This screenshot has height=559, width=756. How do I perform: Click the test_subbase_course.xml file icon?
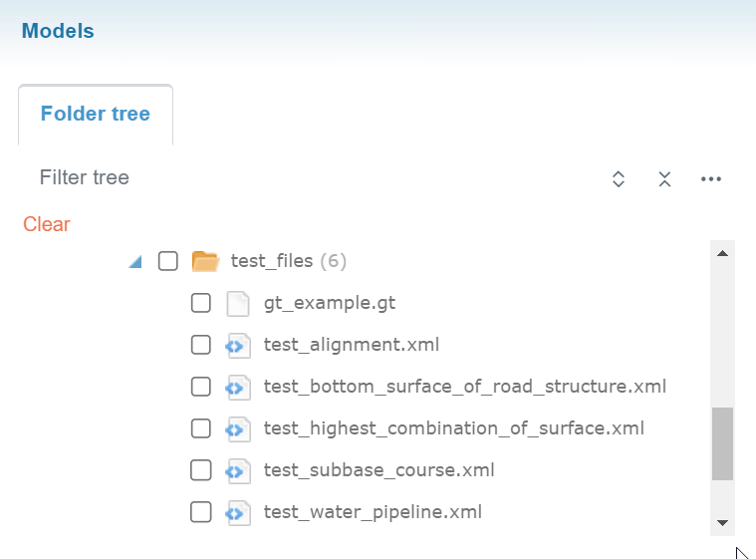click(x=237, y=470)
